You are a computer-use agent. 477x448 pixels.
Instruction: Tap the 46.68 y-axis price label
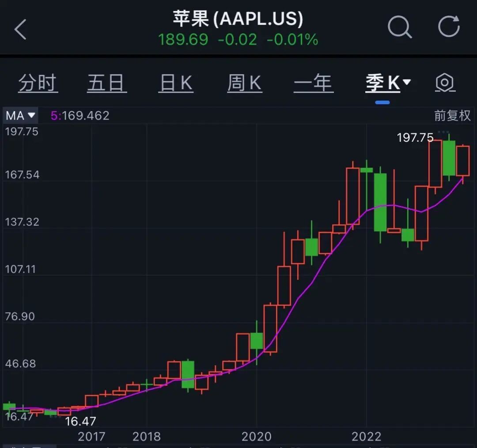tap(20, 364)
